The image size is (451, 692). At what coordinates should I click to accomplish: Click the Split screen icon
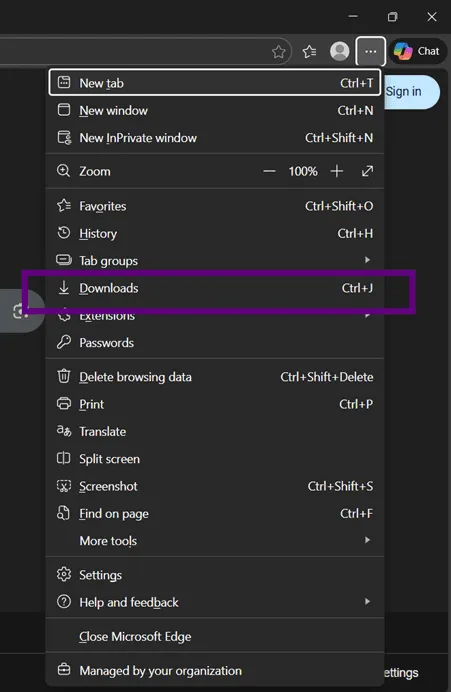coord(64,458)
